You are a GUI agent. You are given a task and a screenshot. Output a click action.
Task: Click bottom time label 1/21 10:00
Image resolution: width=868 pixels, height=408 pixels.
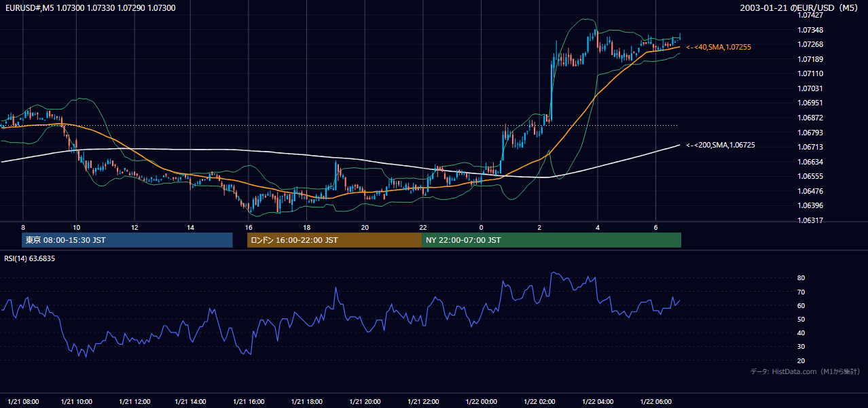coord(77,401)
